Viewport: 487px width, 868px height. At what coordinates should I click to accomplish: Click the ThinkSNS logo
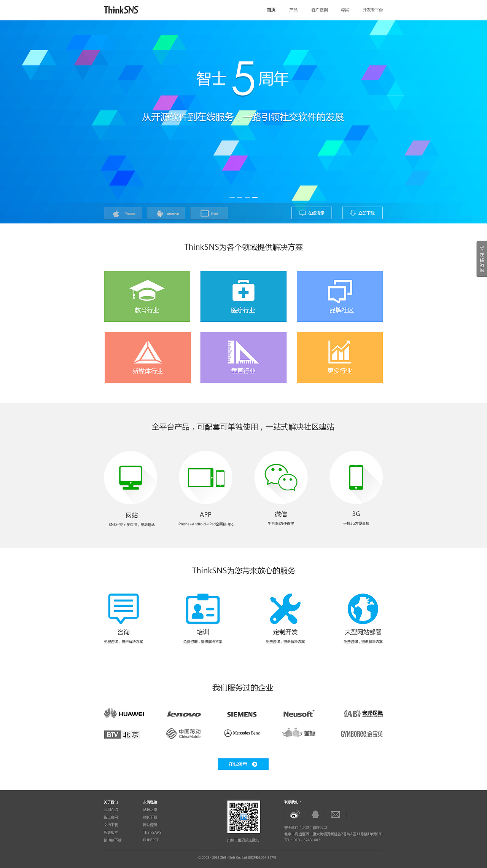click(x=121, y=10)
